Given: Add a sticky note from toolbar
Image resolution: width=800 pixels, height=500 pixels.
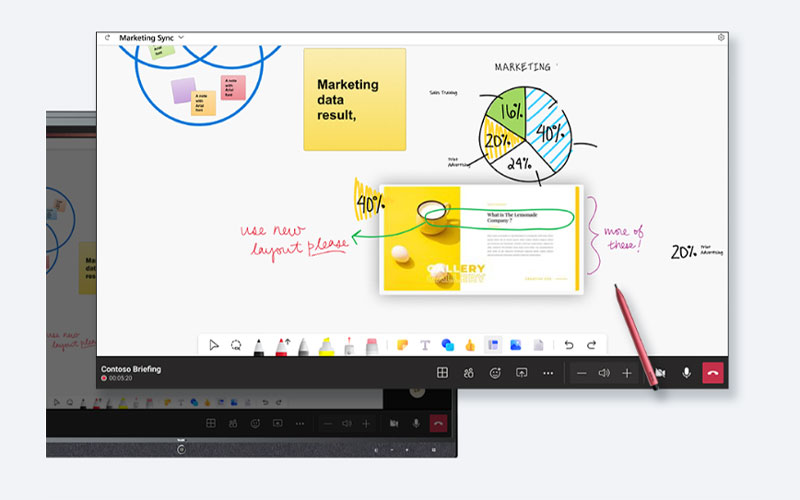Looking at the screenshot, I should click(x=403, y=345).
